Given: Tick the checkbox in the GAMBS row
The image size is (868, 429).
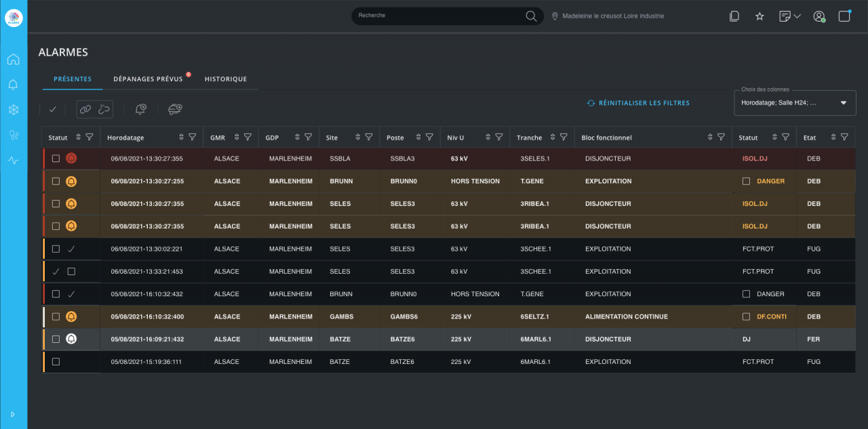Looking at the screenshot, I should pos(56,316).
